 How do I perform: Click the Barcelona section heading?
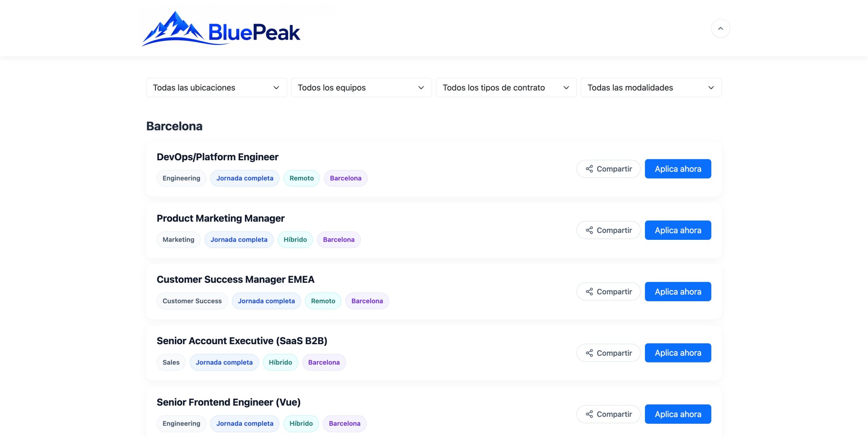(174, 126)
